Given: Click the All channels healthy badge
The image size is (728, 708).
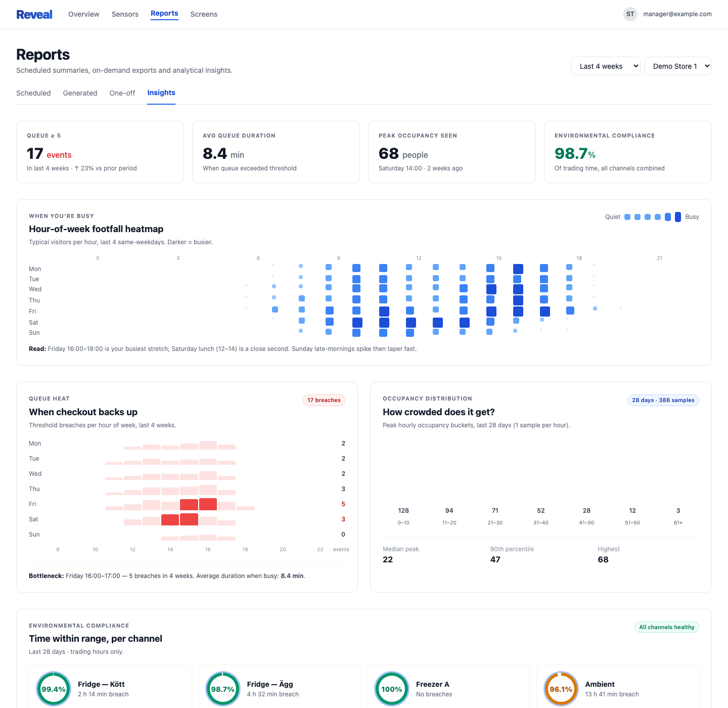Looking at the screenshot, I should tap(667, 627).
